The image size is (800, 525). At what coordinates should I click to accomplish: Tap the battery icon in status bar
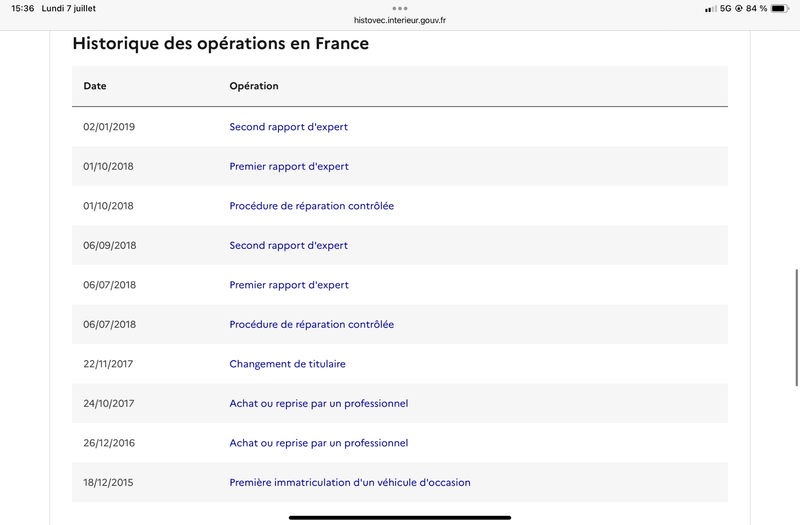pyautogui.click(x=780, y=9)
